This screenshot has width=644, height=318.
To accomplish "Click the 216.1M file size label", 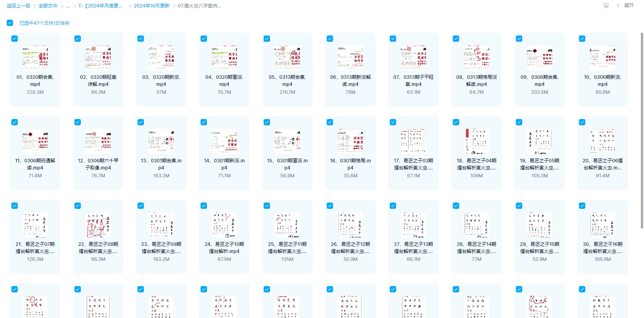I will tap(287, 92).
